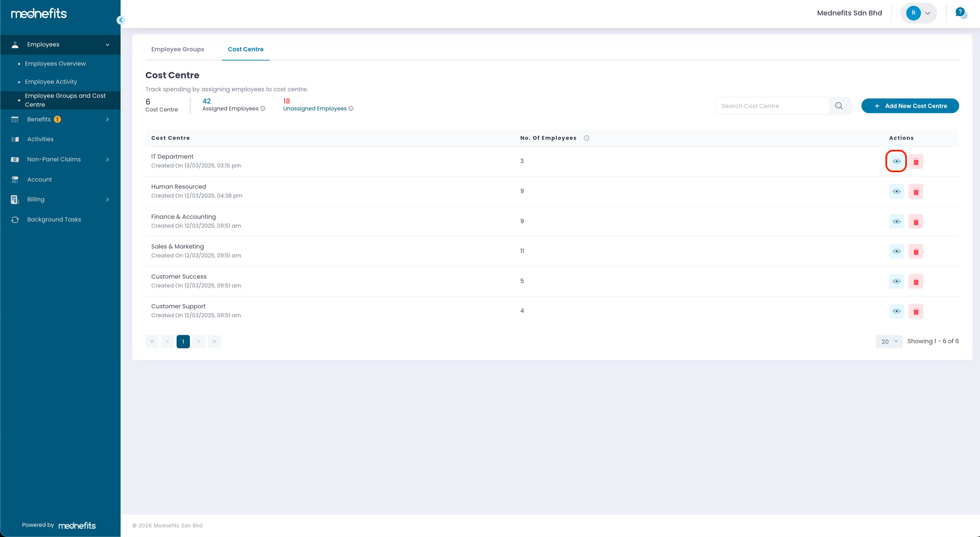Click Add New Cost Centre button

[910, 106]
